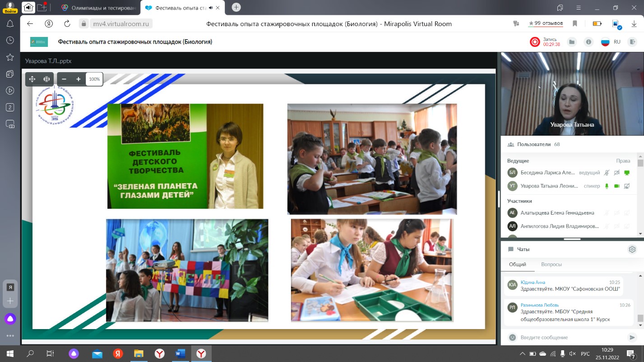Toggle Уварова Татьяна screen share icon

(626, 186)
